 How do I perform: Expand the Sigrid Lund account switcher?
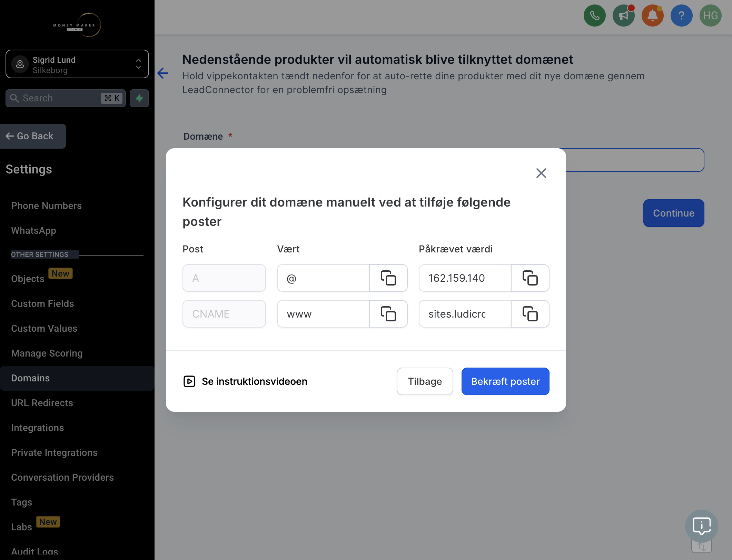(77, 64)
